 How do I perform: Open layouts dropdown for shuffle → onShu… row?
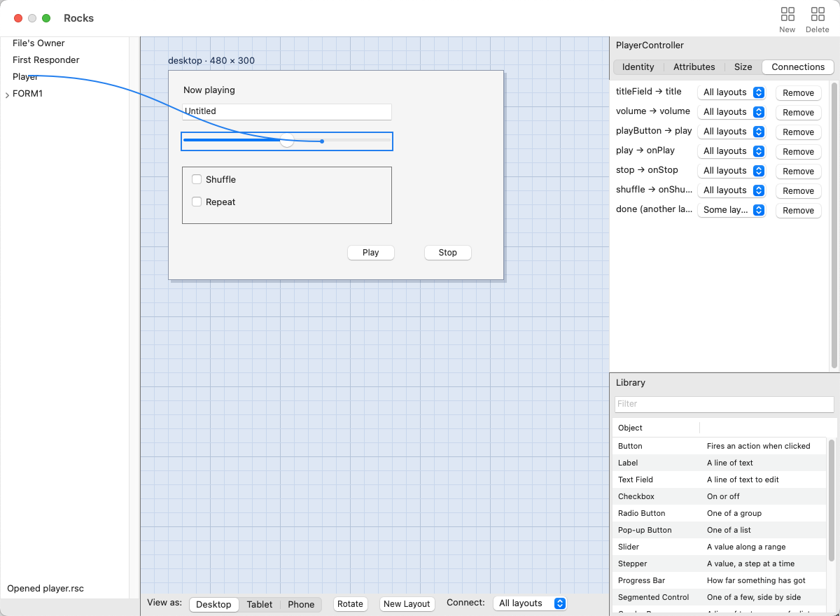(x=732, y=190)
